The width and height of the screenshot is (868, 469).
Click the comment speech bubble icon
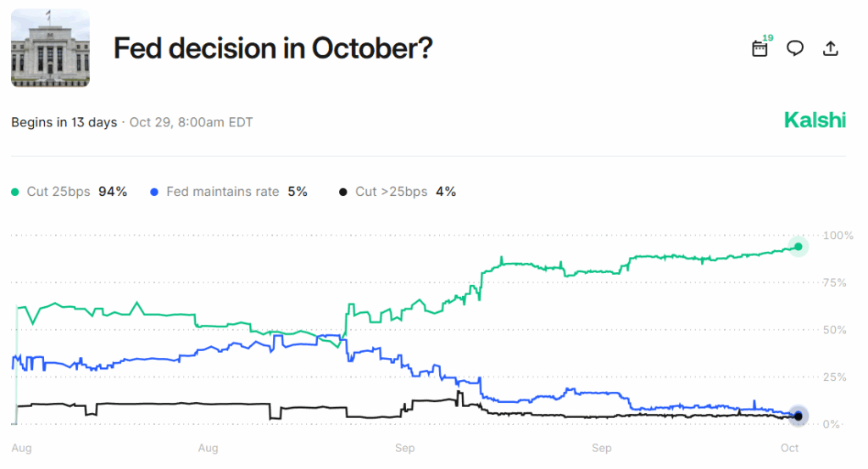point(795,48)
